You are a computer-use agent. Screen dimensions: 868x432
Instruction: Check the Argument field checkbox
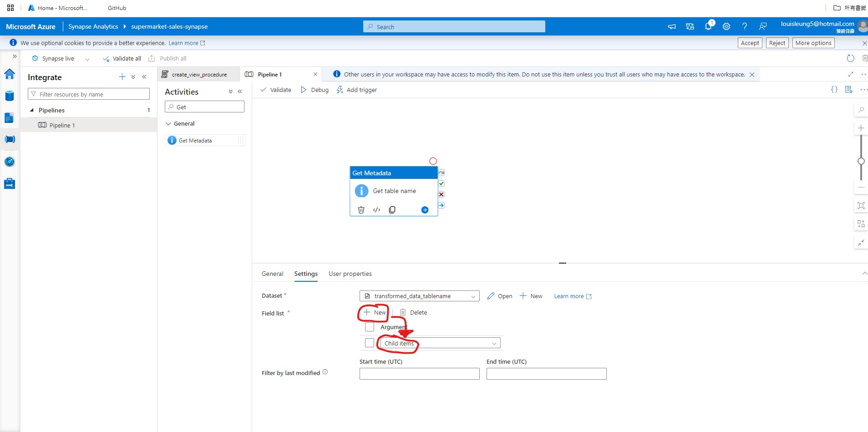[x=369, y=327]
